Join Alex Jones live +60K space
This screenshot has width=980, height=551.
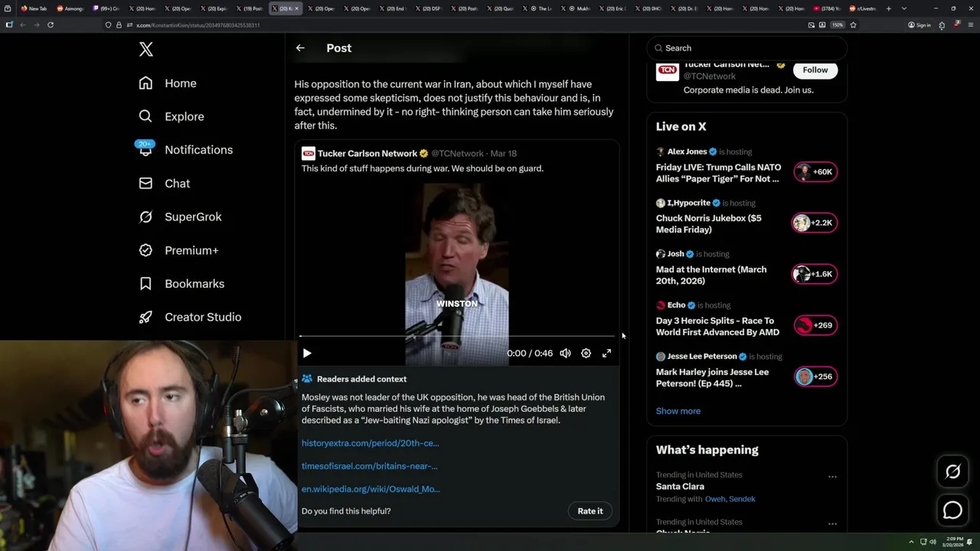click(x=815, y=172)
